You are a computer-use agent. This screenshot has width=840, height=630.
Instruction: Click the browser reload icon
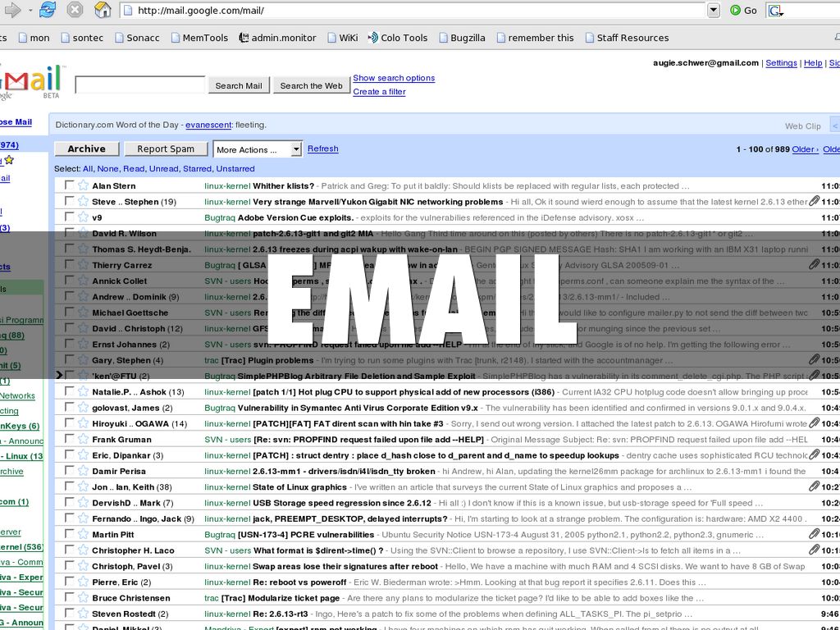(48, 10)
